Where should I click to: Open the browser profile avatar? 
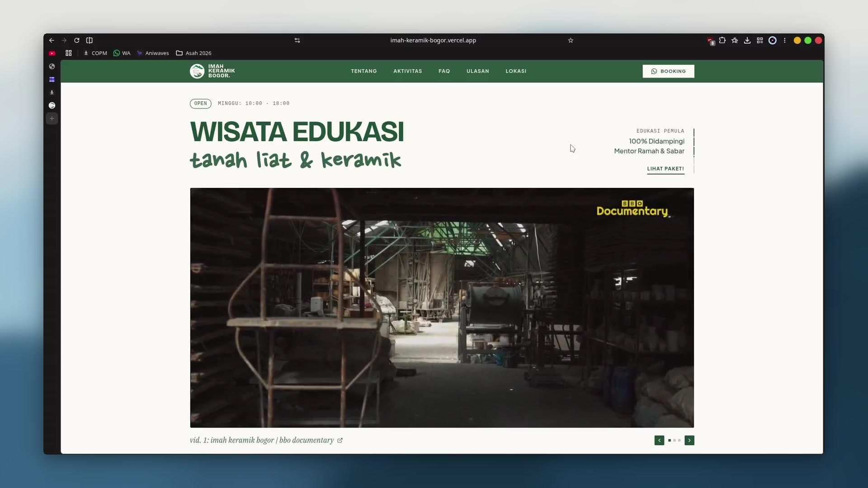coord(773,40)
